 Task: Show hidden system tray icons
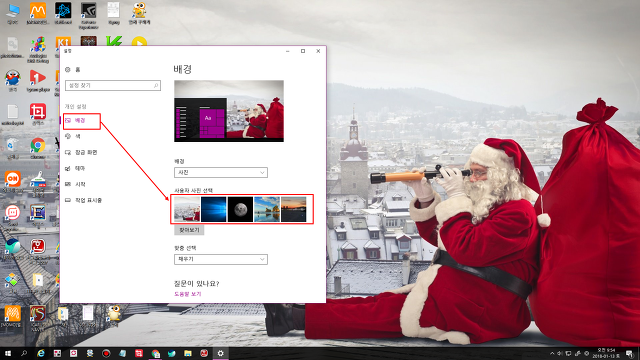pyautogui.click(x=552, y=353)
